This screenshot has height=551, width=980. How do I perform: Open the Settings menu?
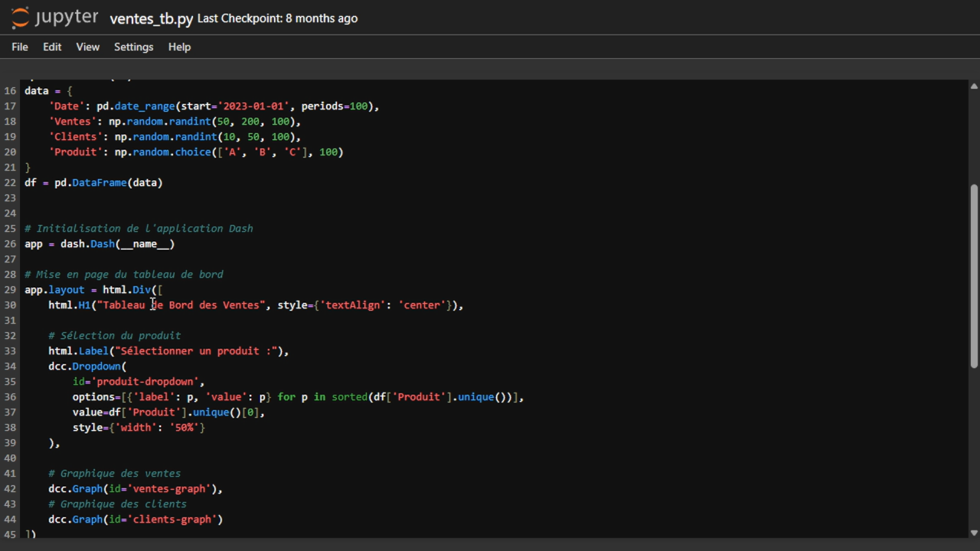click(133, 47)
